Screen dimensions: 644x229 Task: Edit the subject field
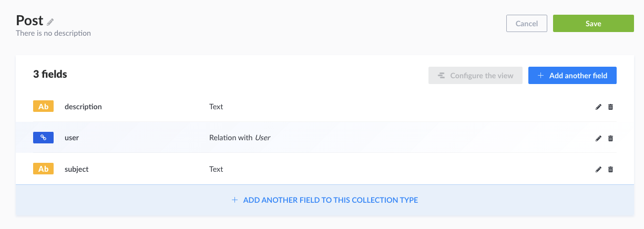point(598,169)
